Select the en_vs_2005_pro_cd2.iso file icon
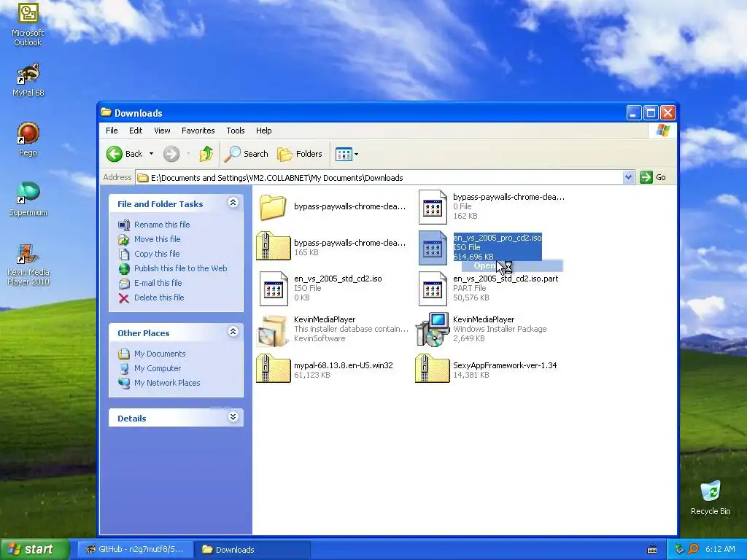The width and height of the screenshot is (747, 560). point(433,248)
